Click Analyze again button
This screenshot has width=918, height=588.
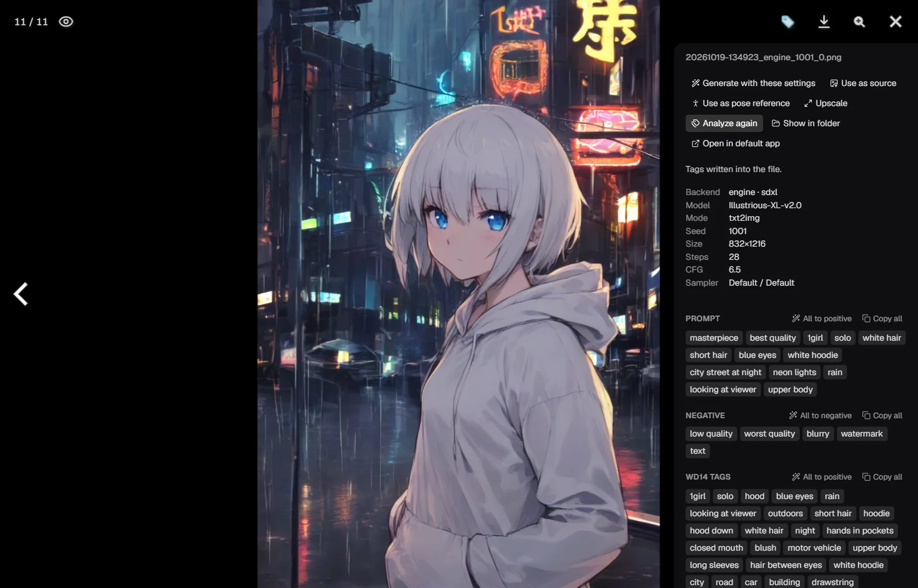coord(724,123)
